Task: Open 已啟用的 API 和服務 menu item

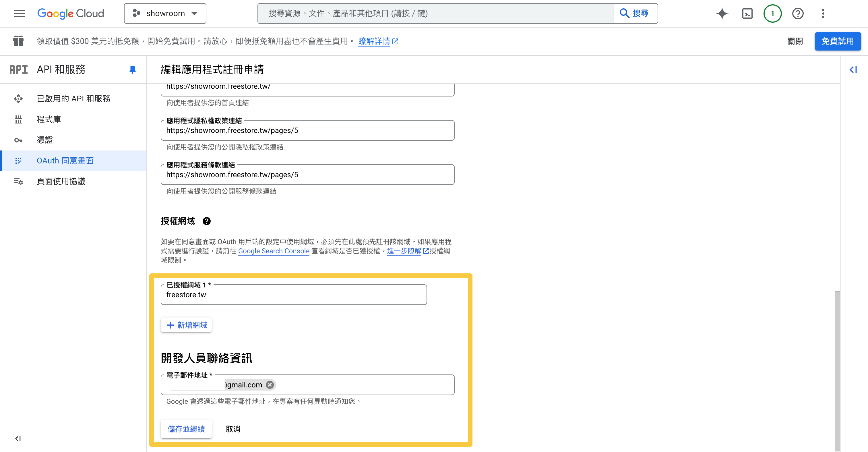Action: (73, 98)
